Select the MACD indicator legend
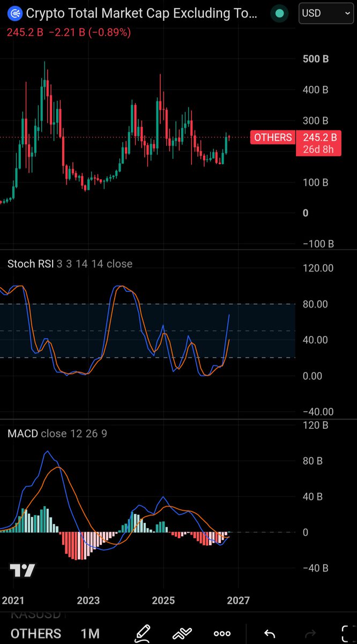Image resolution: width=357 pixels, height=644 pixels. click(x=57, y=433)
